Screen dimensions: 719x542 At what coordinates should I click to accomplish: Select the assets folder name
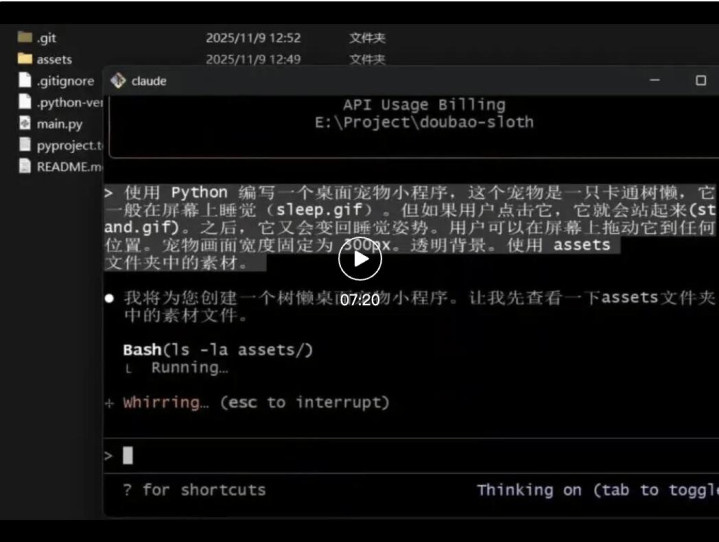(x=54, y=60)
